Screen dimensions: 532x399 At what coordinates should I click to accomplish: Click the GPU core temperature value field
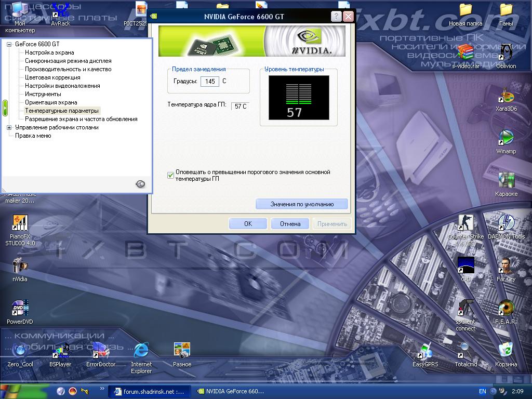pyautogui.click(x=241, y=106)
